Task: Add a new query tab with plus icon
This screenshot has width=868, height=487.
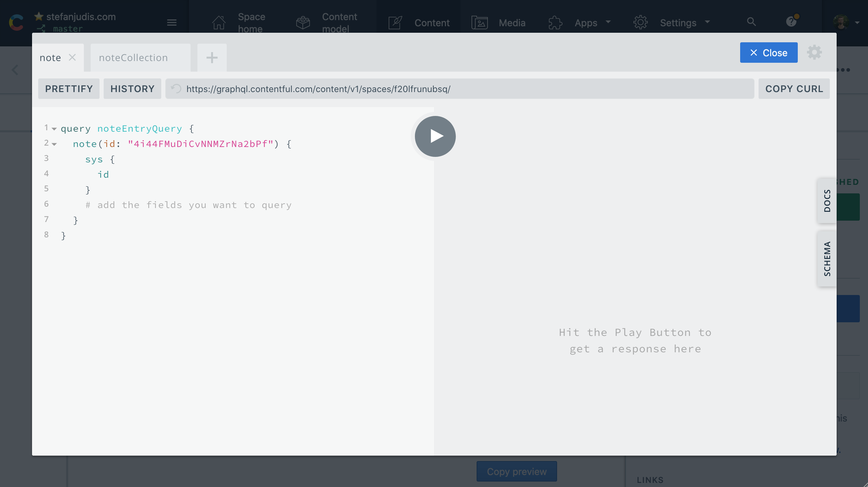Action: 212,58
